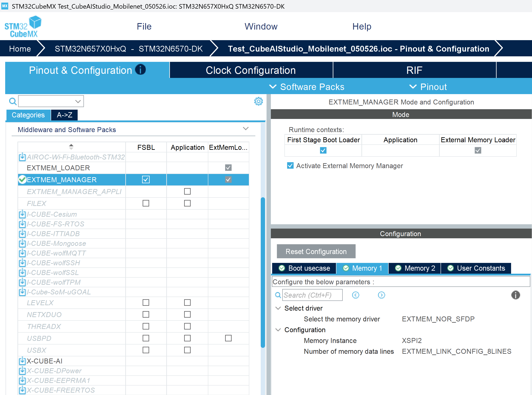Click the gear settings icon above categories list
The height and width of the screenshot is (395, 532).
pyautogui.click(x=258, y=101)
